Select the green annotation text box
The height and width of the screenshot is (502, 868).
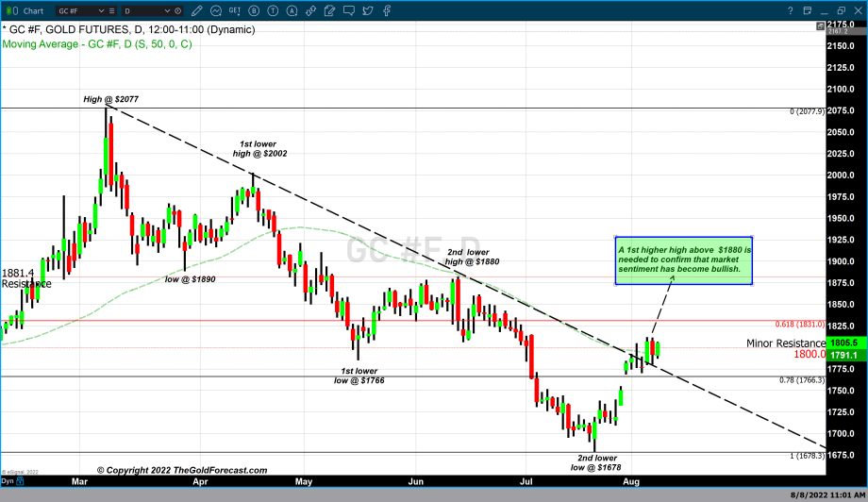coord(683,261)
